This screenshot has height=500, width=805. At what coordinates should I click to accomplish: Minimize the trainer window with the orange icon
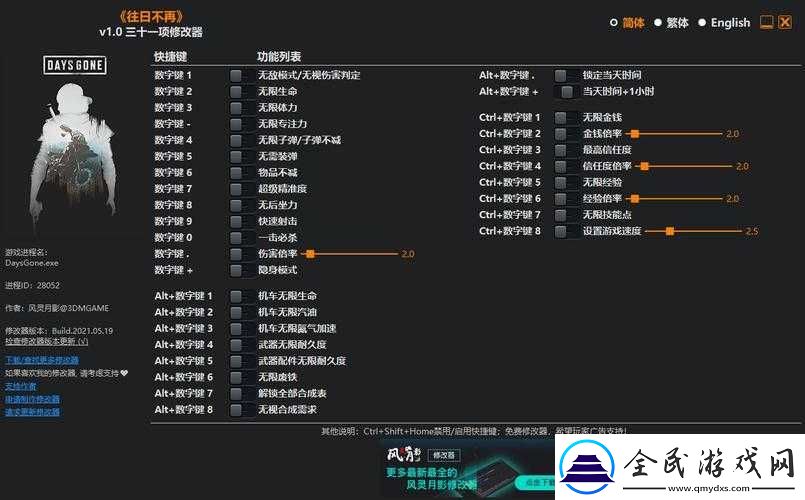[766, 22]
